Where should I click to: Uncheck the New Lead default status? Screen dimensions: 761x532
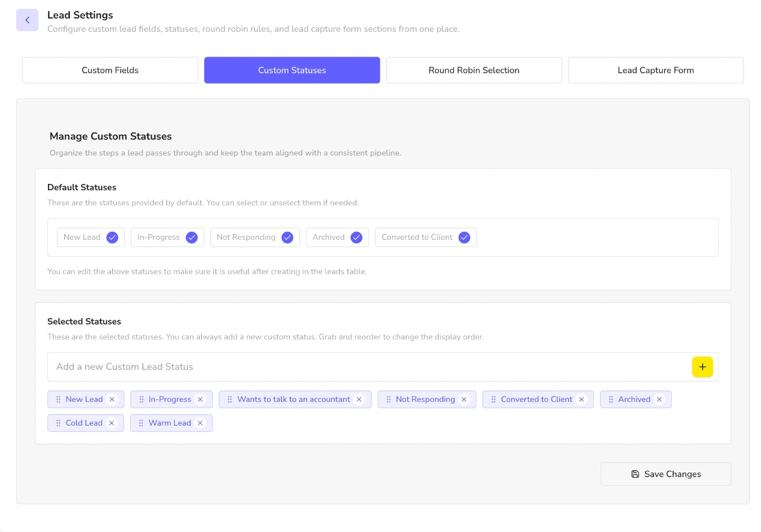(112, 237)
